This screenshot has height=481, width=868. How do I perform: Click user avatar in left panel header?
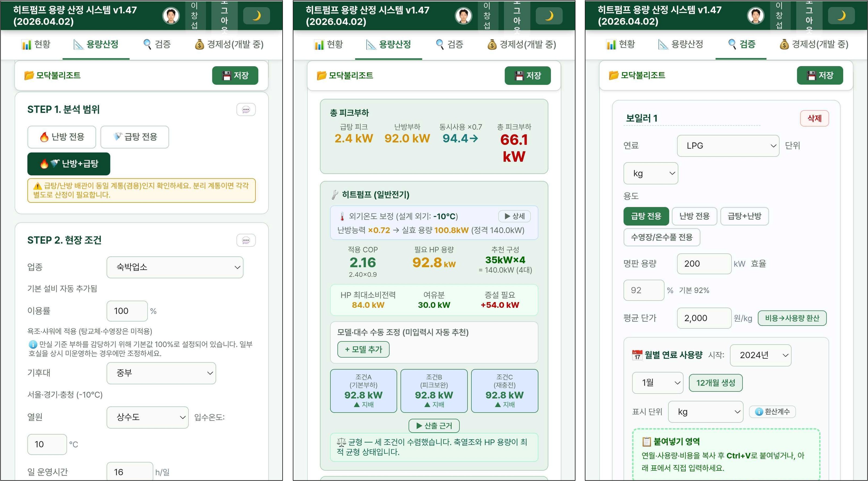[x=171, y=16]
